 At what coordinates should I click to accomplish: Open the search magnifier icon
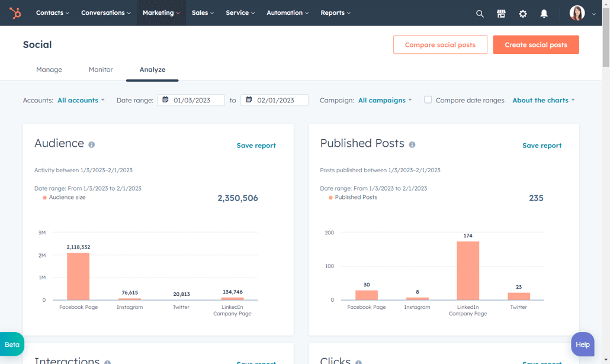[480, 13]
